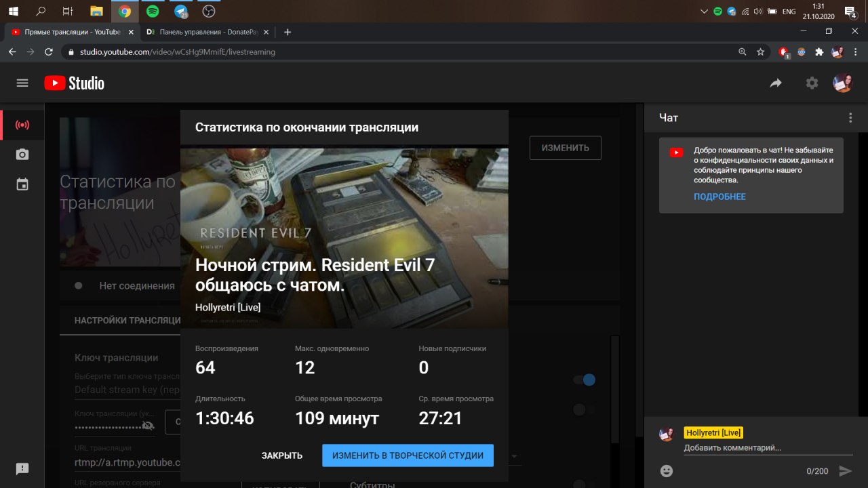Open the emoji picker in chat

coord(667,471)
